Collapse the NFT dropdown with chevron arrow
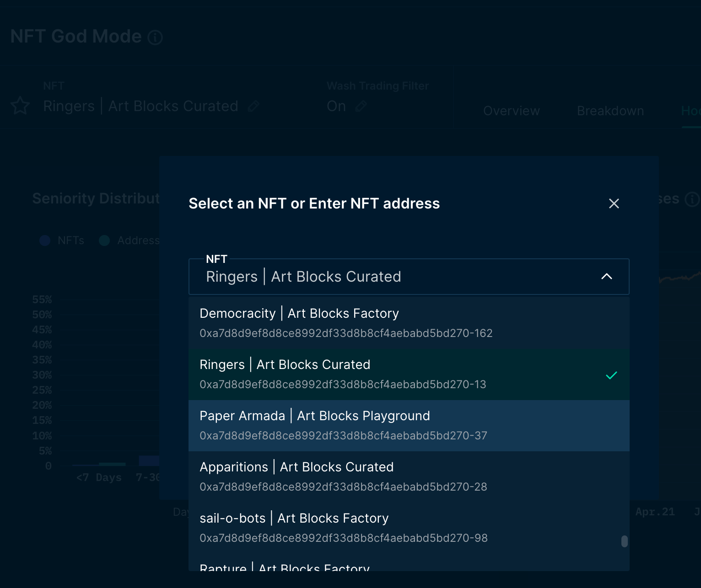Screen dimensions: 701x588 [607, 276]
